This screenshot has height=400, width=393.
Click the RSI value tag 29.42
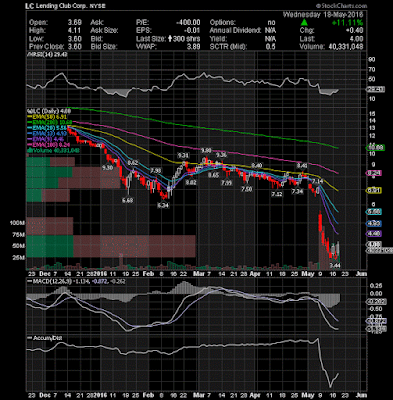[376, 89]
